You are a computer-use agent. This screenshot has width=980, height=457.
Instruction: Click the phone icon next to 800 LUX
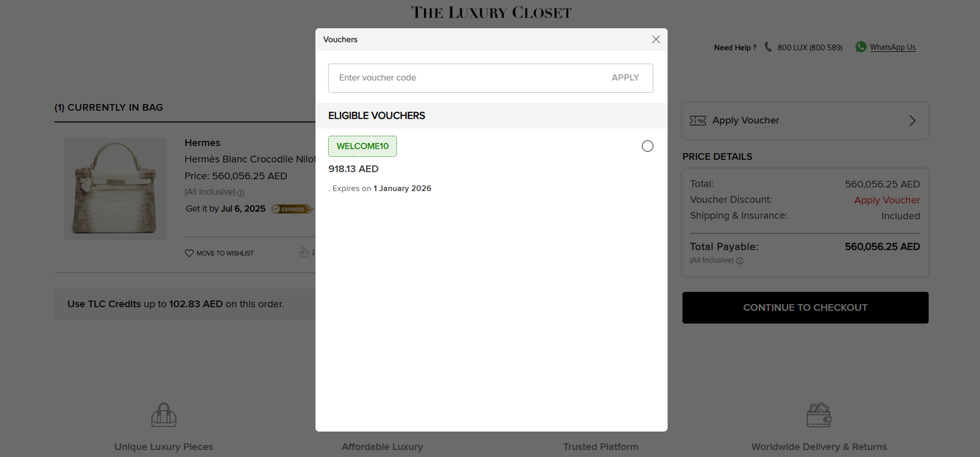point(768,47)
